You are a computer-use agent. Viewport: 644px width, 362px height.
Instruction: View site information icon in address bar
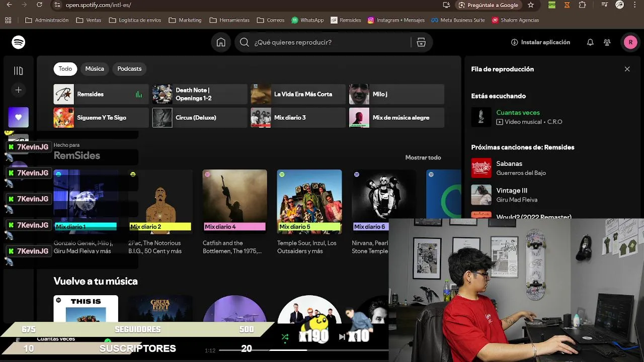(58, 5)
